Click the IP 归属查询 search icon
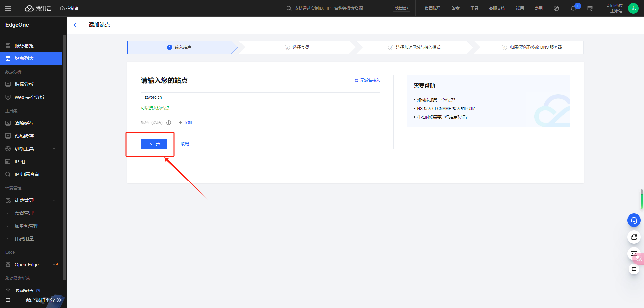 click(x=8, y=174)
